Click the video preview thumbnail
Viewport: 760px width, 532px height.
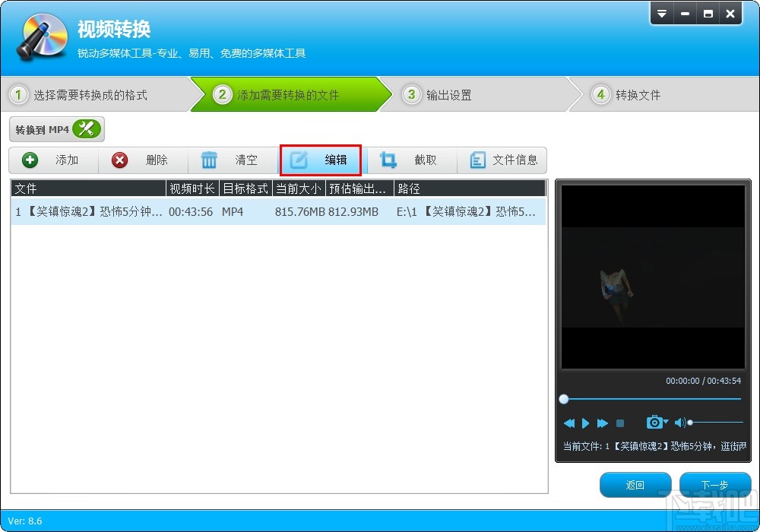pyautogui.click(x=653, y=277)
